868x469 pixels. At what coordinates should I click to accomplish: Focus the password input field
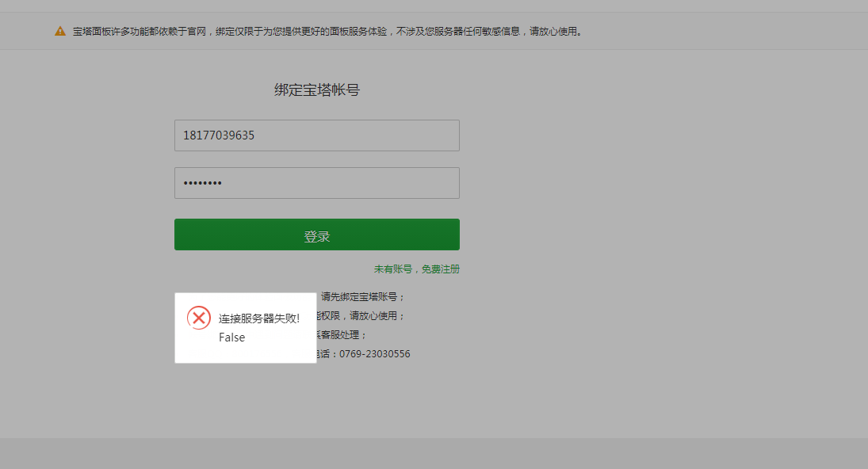tap(316, 183)
